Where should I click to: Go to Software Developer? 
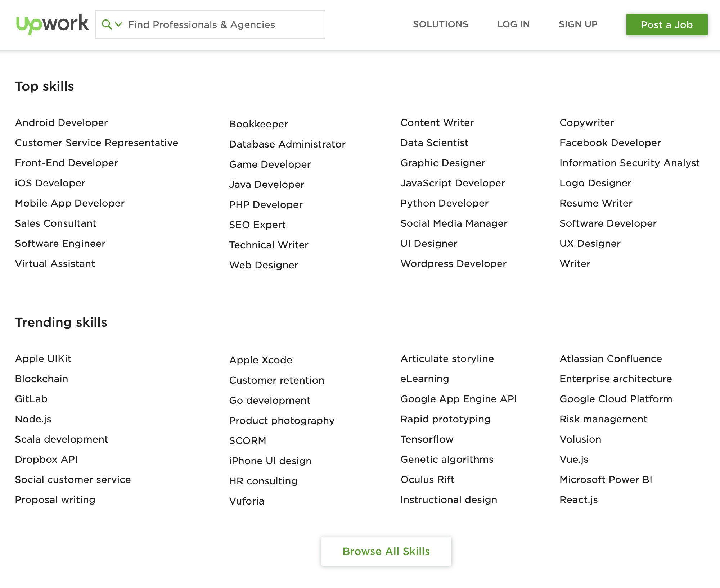pos(608,223)
